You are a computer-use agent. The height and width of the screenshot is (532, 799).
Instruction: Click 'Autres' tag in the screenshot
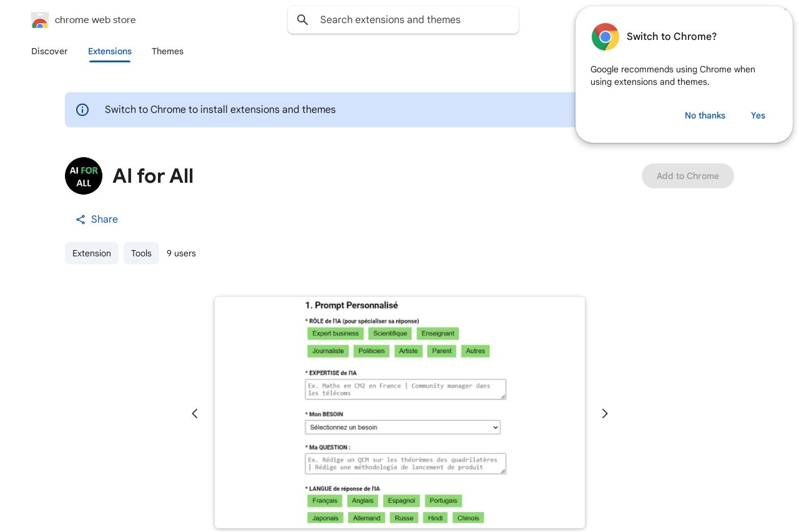[475, 351]
